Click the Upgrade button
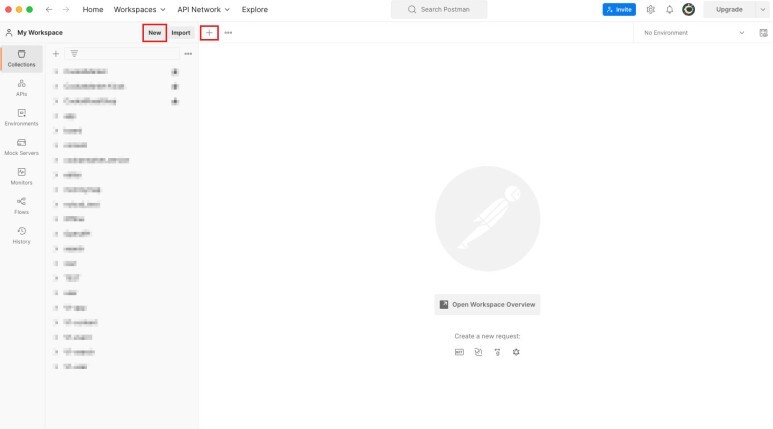773x429 pixels. coord(729,9)
